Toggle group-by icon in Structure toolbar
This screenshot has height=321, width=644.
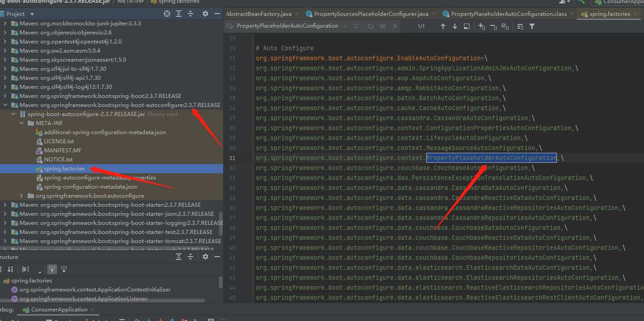pyautogui.click(x=25, y=269)
